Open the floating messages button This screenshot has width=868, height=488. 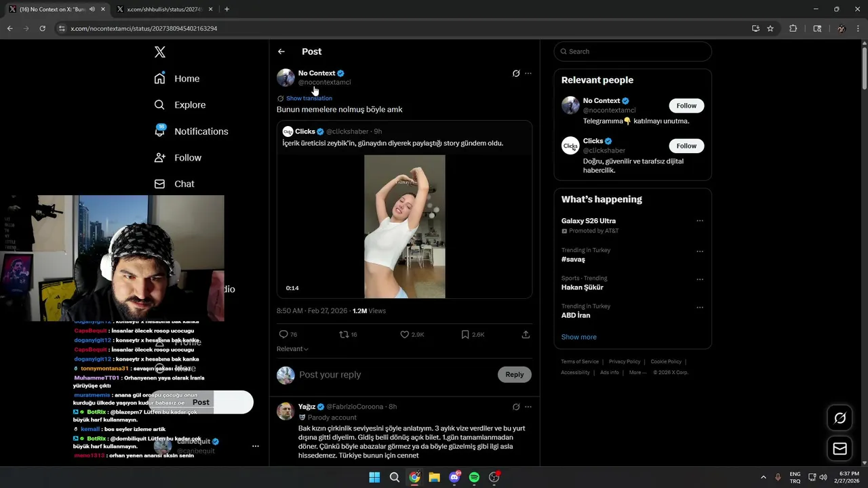(840, 449)
